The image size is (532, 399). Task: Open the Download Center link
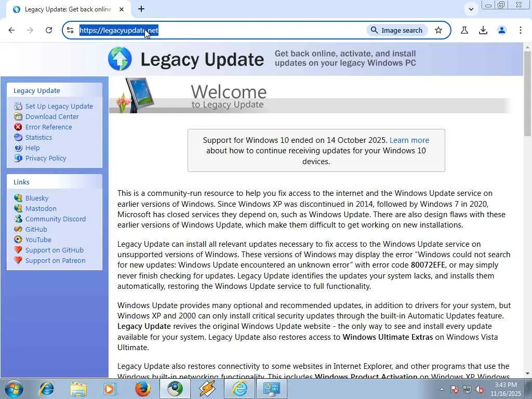click(x=52, y=117)
